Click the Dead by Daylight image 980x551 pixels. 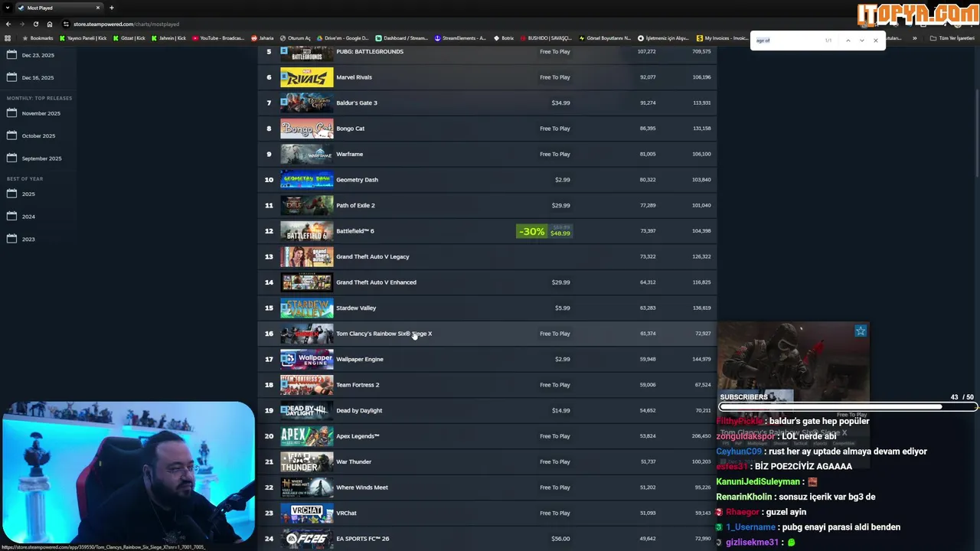(307, 410)
